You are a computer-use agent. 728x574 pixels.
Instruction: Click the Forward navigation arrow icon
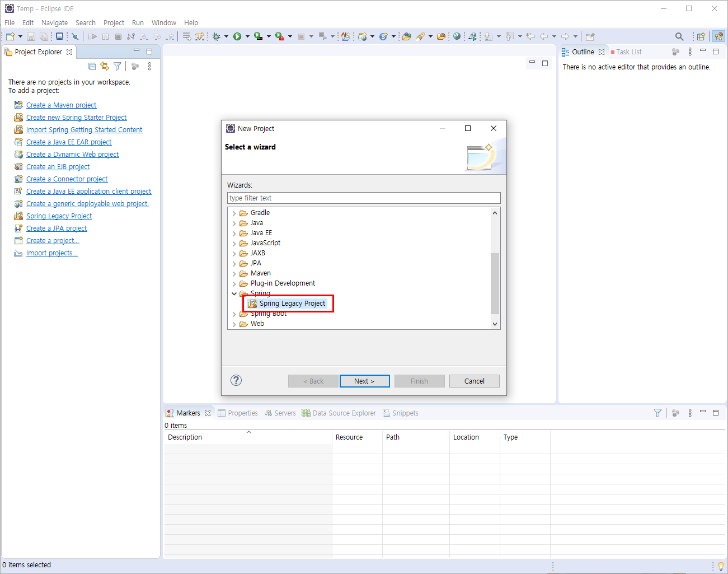(565, 36)
